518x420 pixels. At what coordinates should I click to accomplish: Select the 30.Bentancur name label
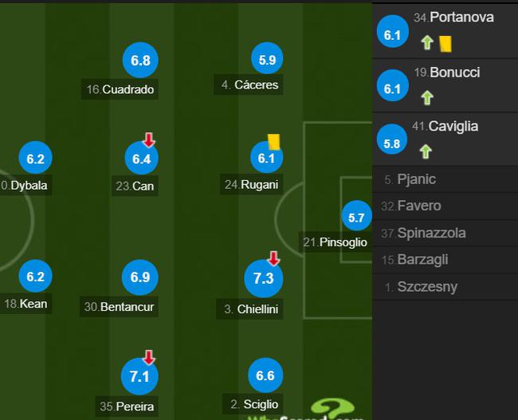[x=119, y=307]
